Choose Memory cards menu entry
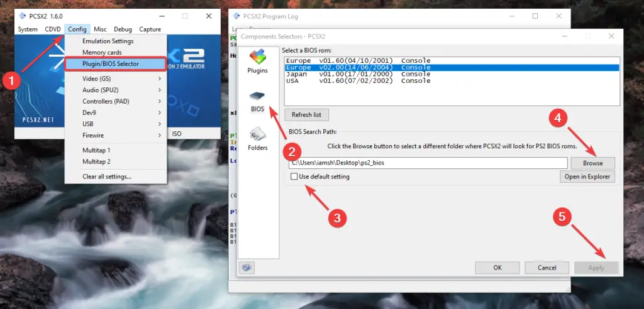This screenshot has height=309, width=644. pyautogui.click(x=116, y=53)
